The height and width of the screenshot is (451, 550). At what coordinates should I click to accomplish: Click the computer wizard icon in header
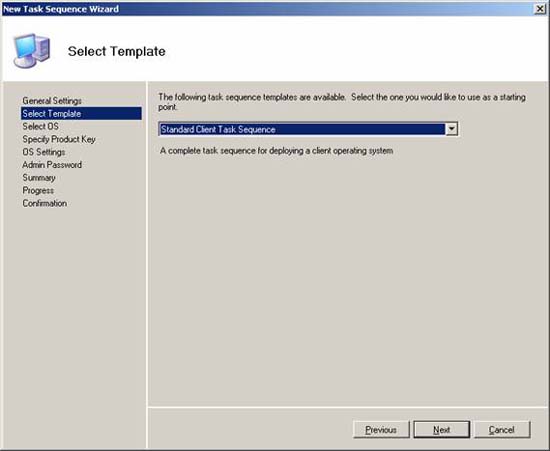pyautogui.click(x=32, y=51)
